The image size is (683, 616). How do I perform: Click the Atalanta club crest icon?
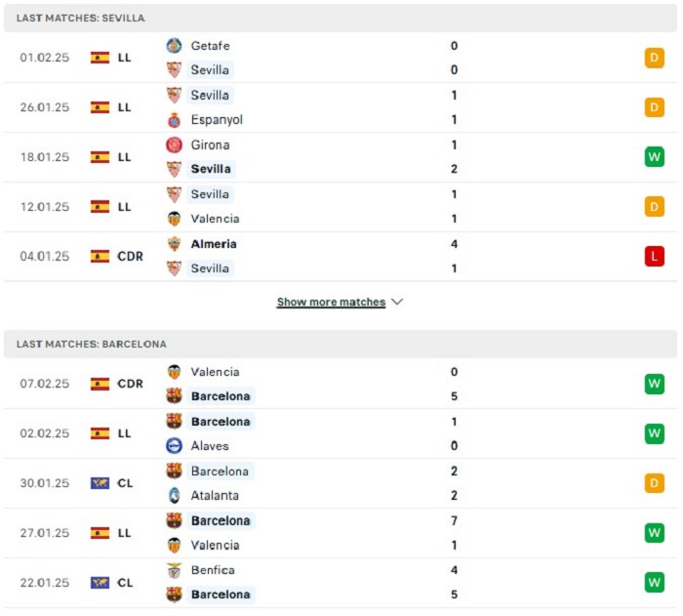(x=175, y=495)
